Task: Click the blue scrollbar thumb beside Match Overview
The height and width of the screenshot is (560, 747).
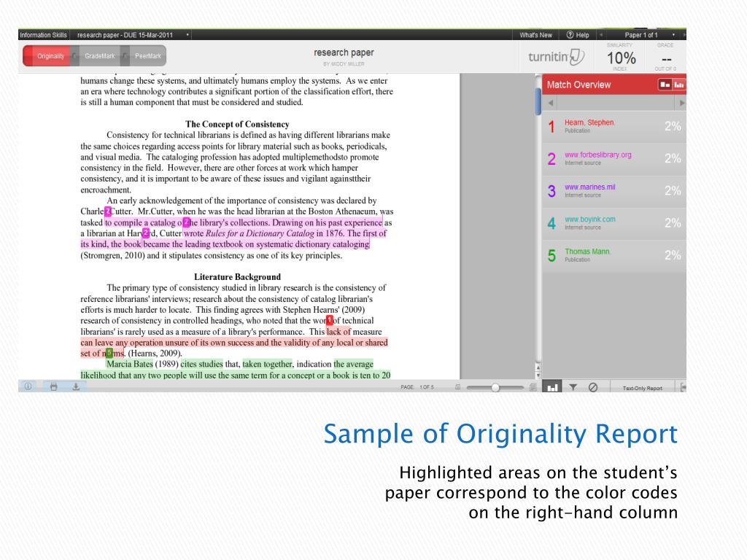Action: [x=538, y=101]
